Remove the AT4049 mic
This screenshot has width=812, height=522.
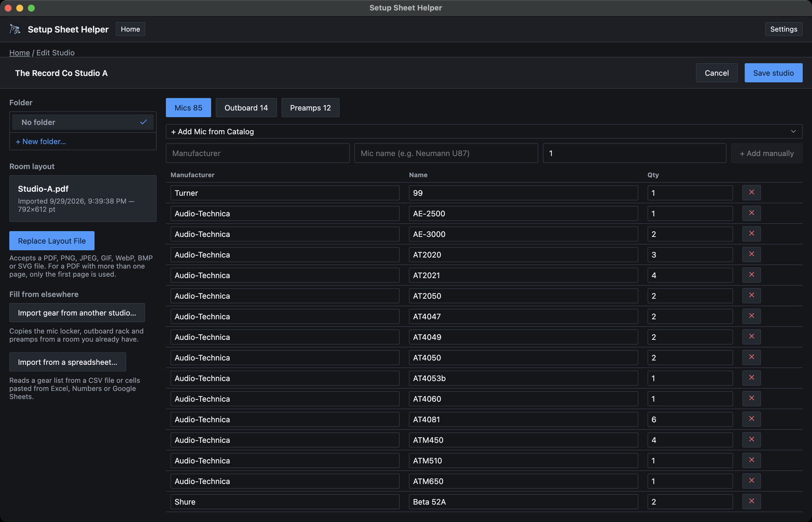tap(751, 337)
